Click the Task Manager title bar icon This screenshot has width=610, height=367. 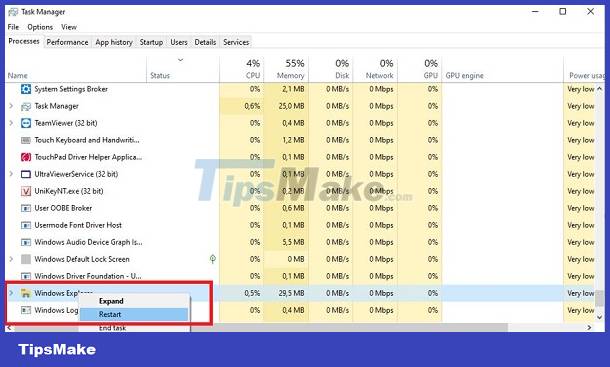[13, 12]
